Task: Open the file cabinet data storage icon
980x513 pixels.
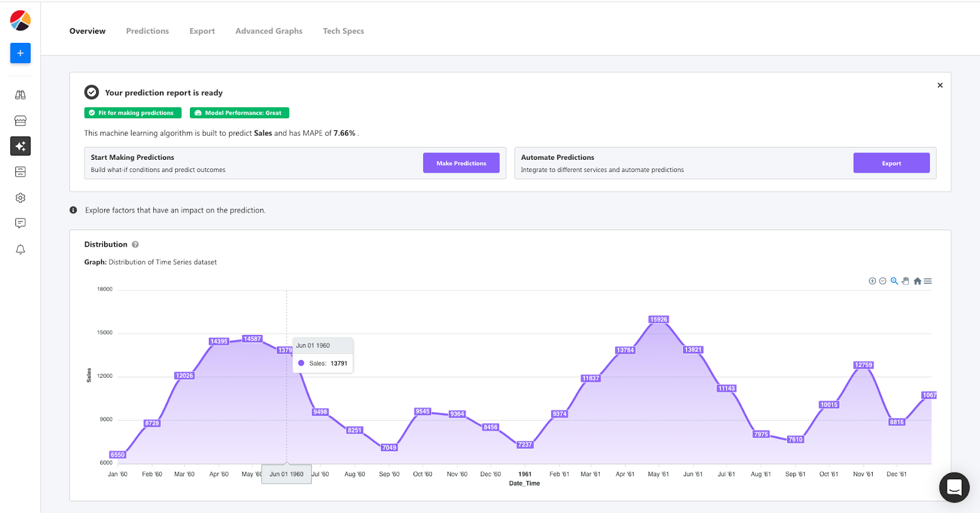Action: click(x=20, y=172)
